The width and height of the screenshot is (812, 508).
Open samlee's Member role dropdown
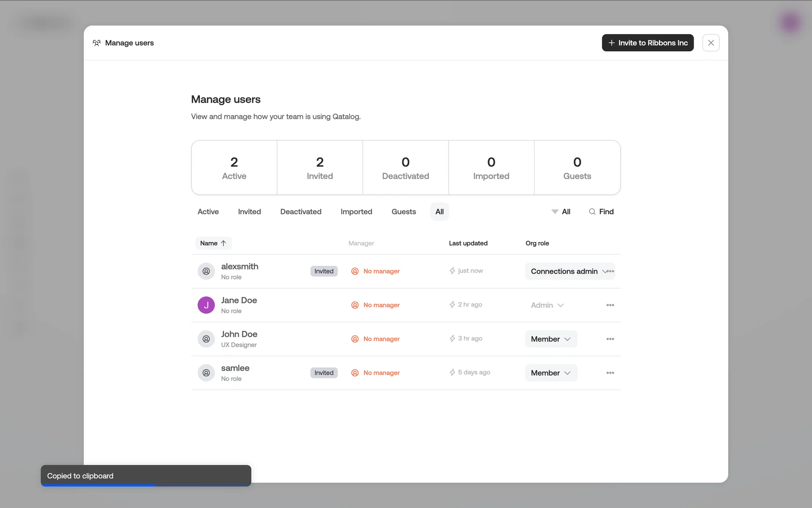click(x=551, y=373)
